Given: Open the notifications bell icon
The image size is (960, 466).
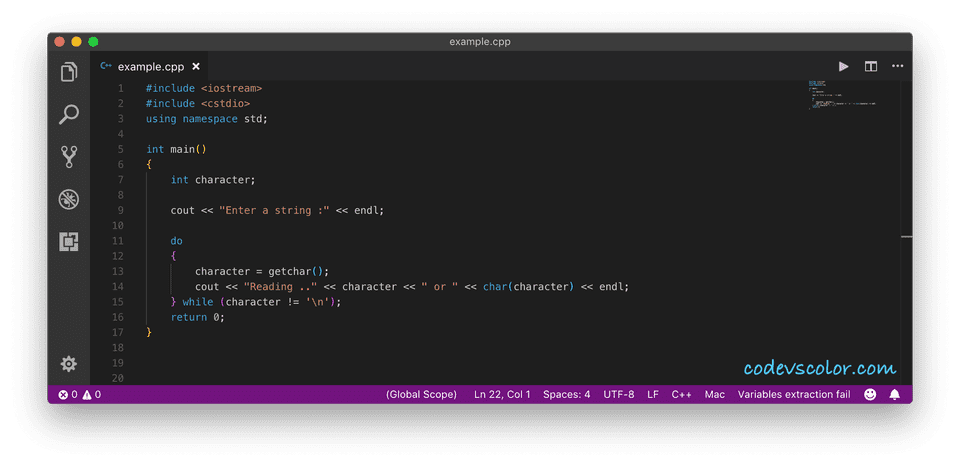Looking at the screenshot, I should click(x=894, y=394).
